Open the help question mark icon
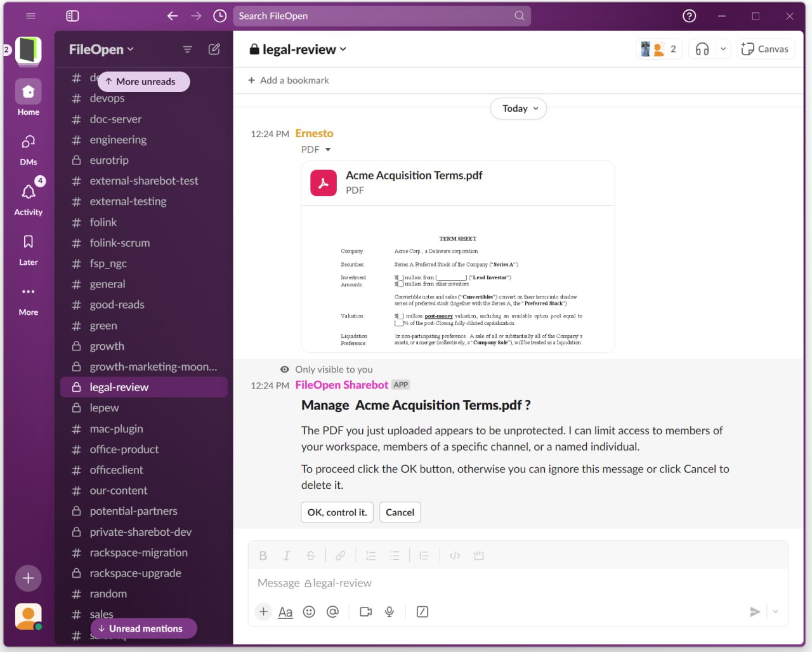812x652 pixels. point(689,16)
